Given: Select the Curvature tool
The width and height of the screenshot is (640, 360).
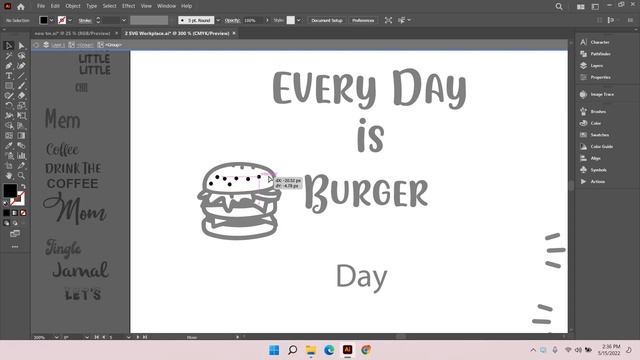Looking at the screenshot, I should click(21, 66).
